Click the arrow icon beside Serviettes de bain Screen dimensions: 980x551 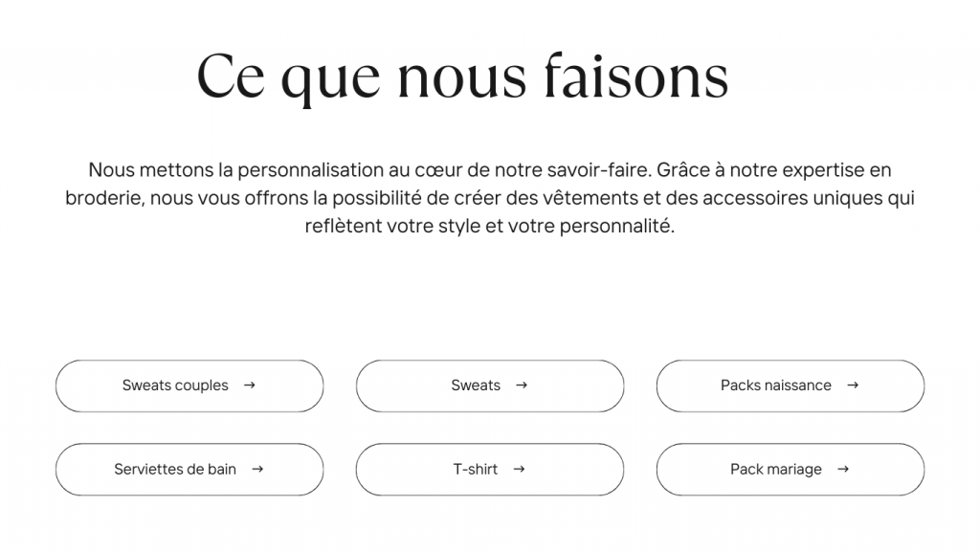pos(257,470)
